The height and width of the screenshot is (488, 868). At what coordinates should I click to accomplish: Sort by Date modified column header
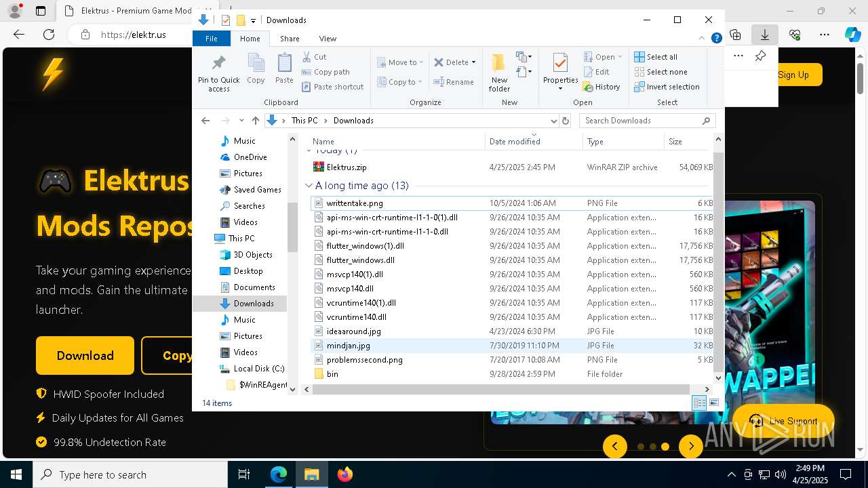(x=533, y=142)
